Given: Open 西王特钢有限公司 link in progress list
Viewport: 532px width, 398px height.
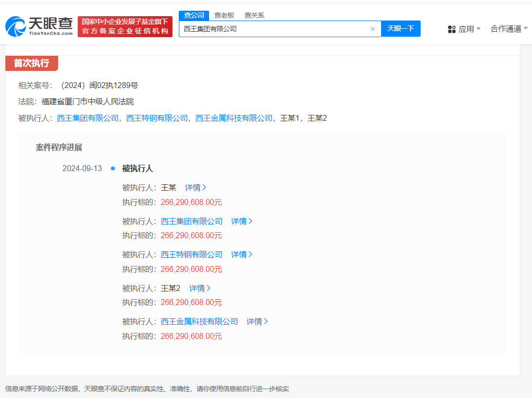Looking at the screenshot, I should [192, 255].
